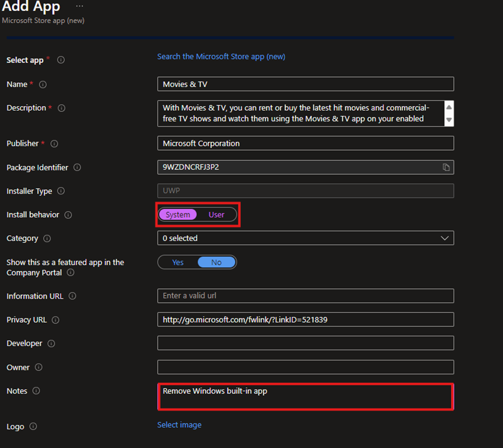Show info tooltip for Developer

[x=51, y=344]
